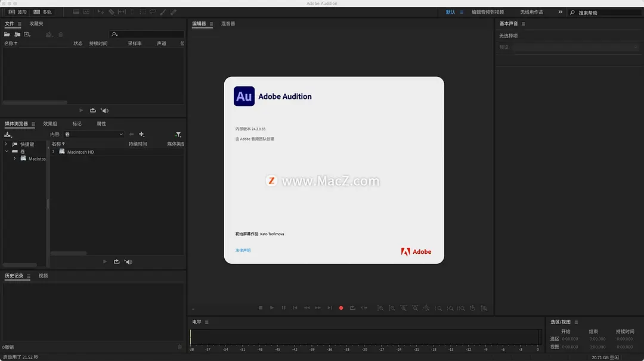Click the 法律声明 link in splash dialog

(x=243, y=250)
